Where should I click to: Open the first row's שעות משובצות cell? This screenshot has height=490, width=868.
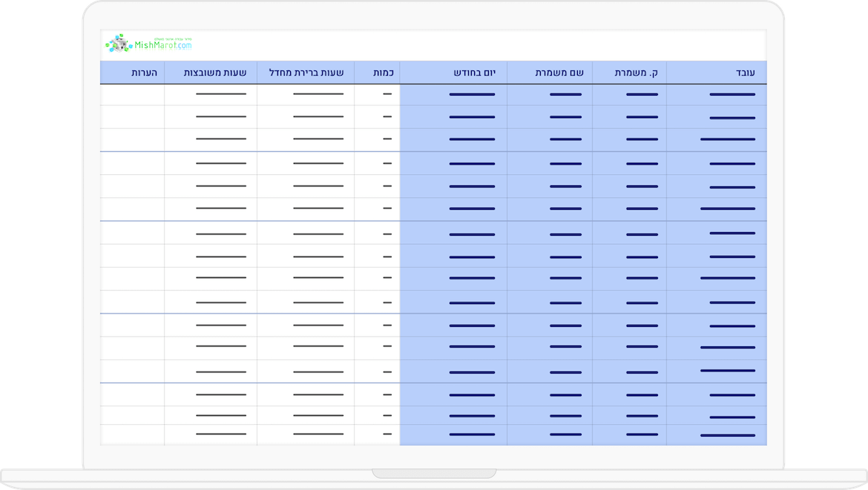pyautogui.click(x=211, y=95)
